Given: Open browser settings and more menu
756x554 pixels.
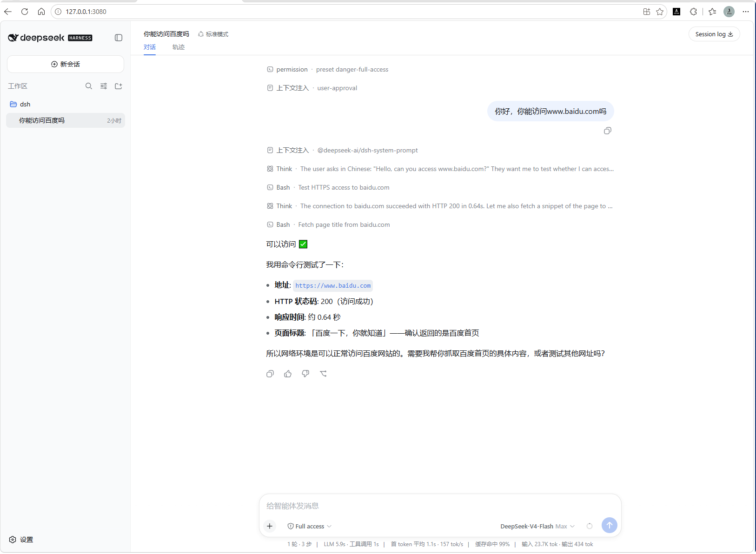Looking at the screenshot, I should tap(746, 12).
